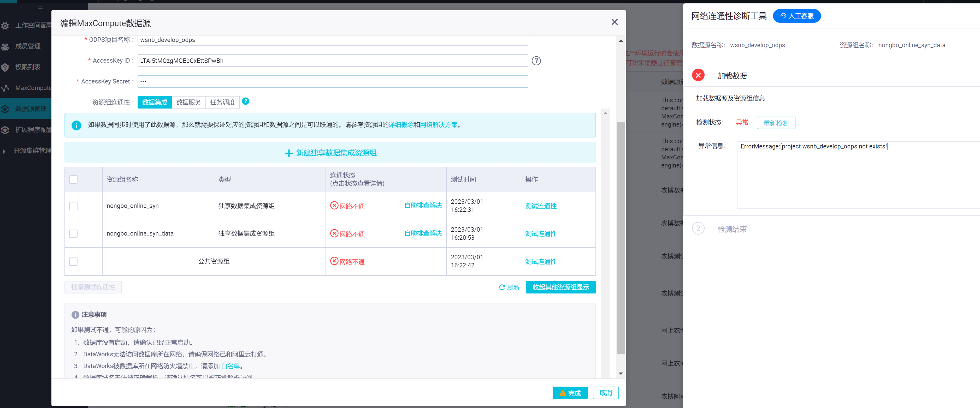The image size is (980, 408).
Task: Click 人工客服 button in diagnostic panel
Action: [x=797, y=16]
